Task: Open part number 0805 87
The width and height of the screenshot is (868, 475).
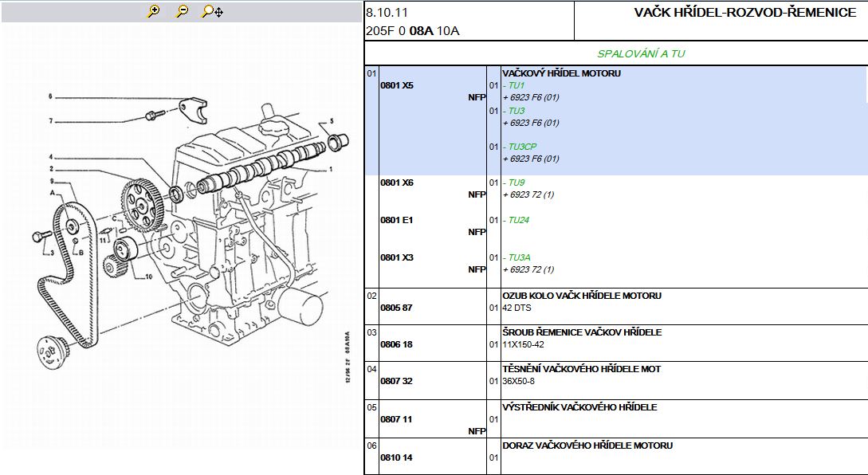Action: (x=396, y=308)
